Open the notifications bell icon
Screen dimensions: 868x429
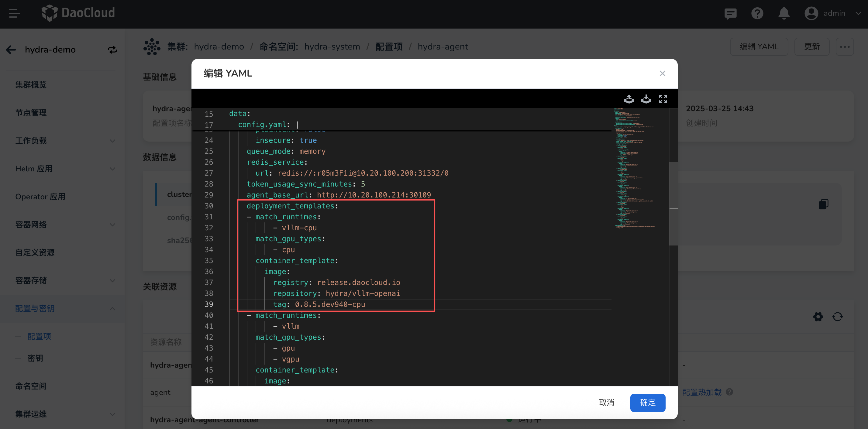(784, 13)
